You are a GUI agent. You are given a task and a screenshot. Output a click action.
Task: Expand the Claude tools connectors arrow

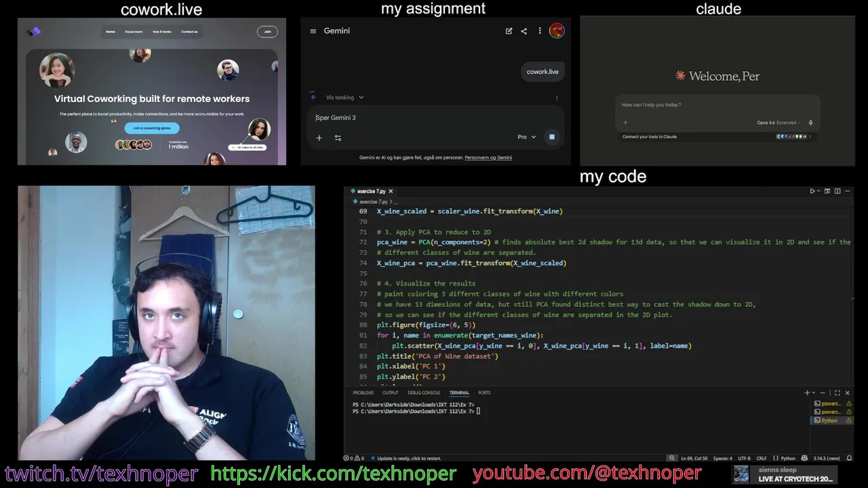(810, 137)
